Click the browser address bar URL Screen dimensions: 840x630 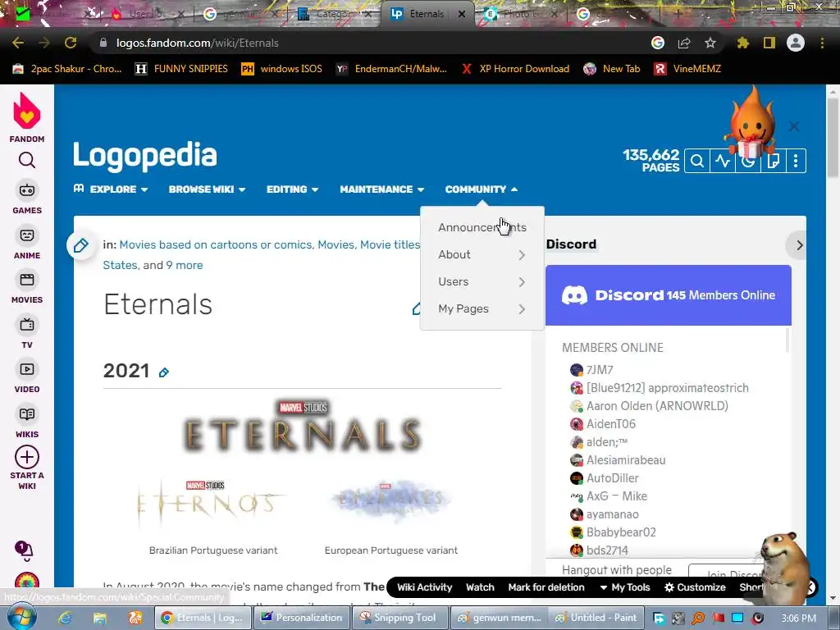(x=197, y=43)
